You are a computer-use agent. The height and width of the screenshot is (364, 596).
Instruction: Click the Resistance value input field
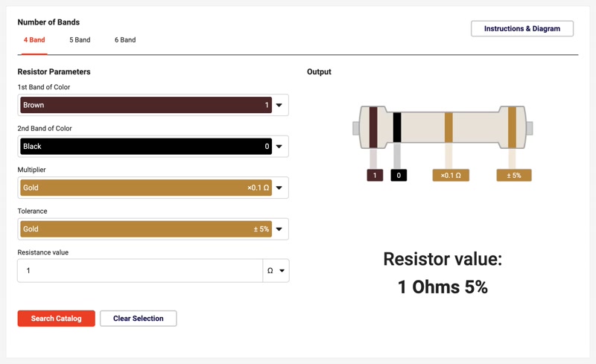click(x=140, y=271)
